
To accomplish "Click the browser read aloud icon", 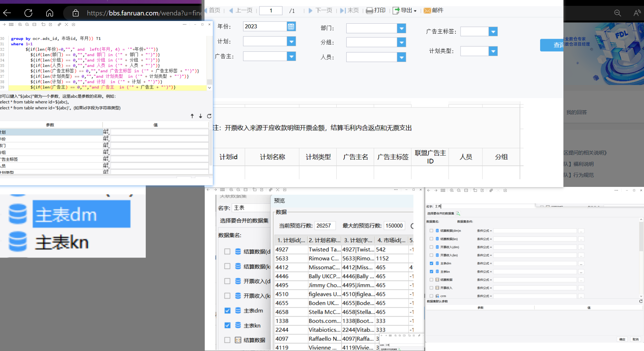I will click(637, 13).
